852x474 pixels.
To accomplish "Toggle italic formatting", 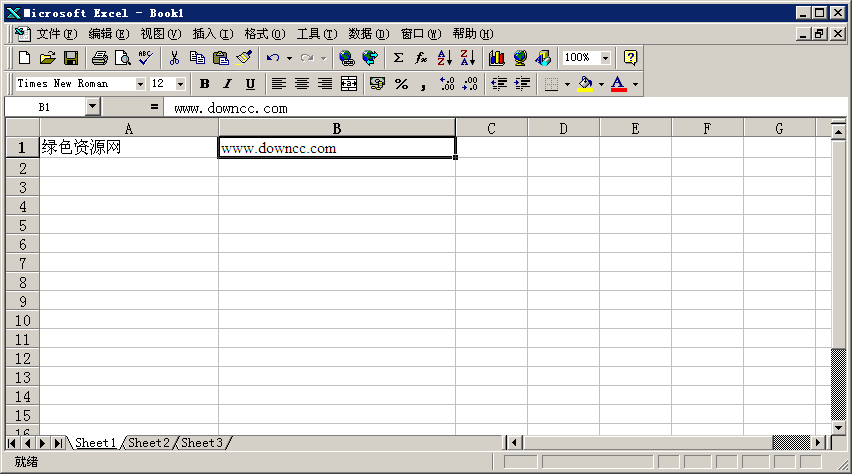I will [x=227, y=84].
